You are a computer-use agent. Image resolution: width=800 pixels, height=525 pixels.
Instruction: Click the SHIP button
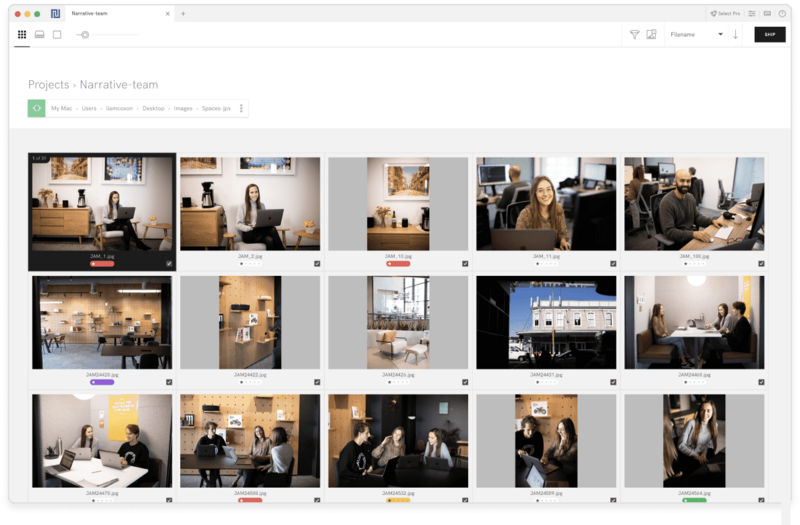pos(770,34)
